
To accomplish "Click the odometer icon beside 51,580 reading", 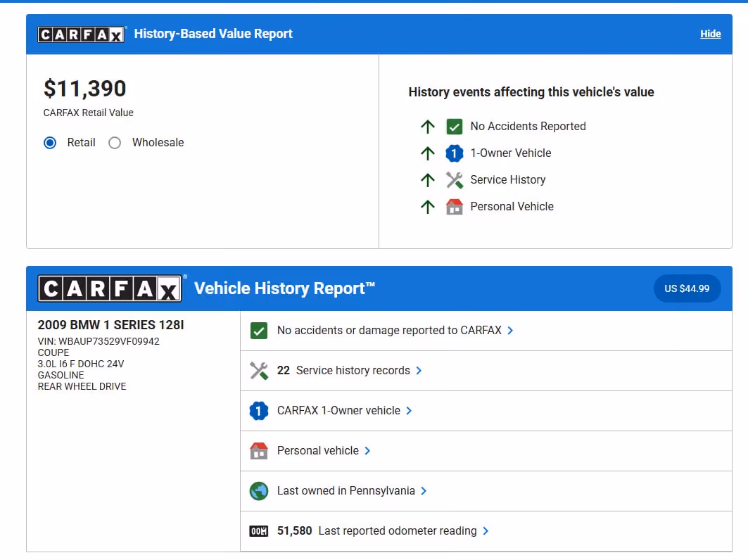I will point(258,531).
